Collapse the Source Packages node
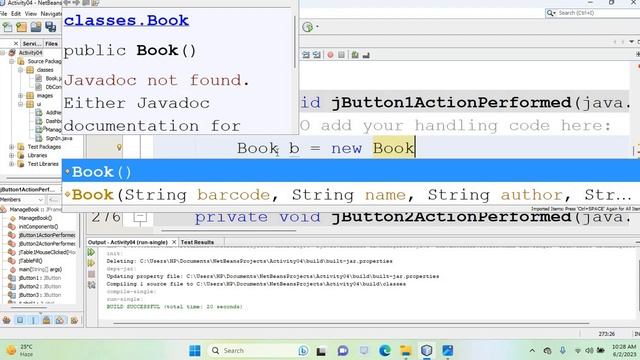The width and height of the screenshot is (640, 360). click(12, 61)
